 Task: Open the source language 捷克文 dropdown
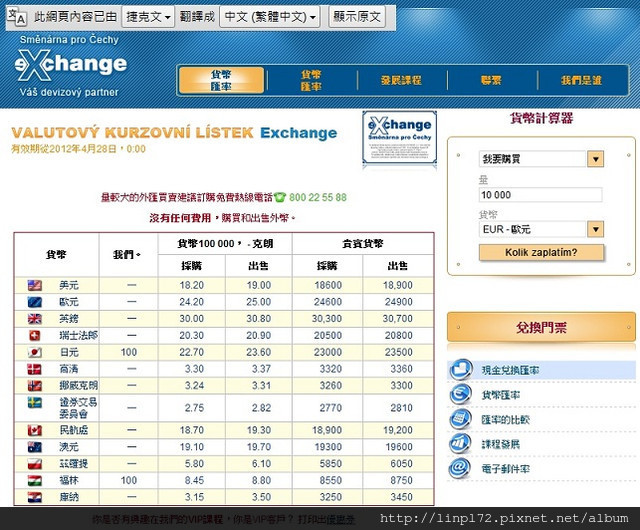tap(148, 17)
